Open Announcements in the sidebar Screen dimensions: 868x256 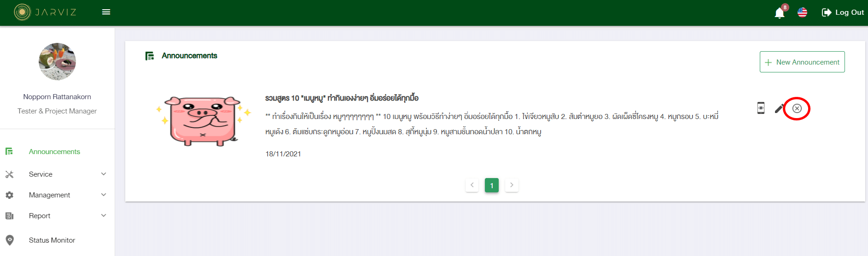[54, 152]
